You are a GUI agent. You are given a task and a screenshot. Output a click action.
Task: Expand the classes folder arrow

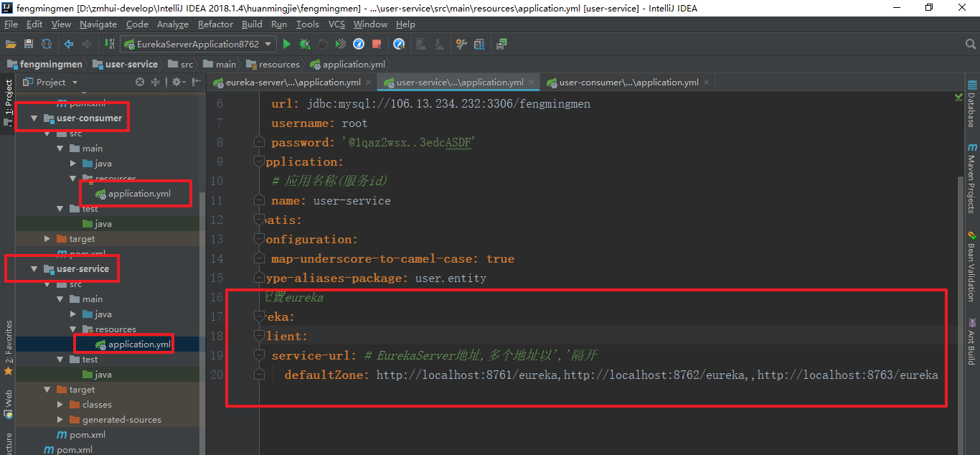pos(60,405)
